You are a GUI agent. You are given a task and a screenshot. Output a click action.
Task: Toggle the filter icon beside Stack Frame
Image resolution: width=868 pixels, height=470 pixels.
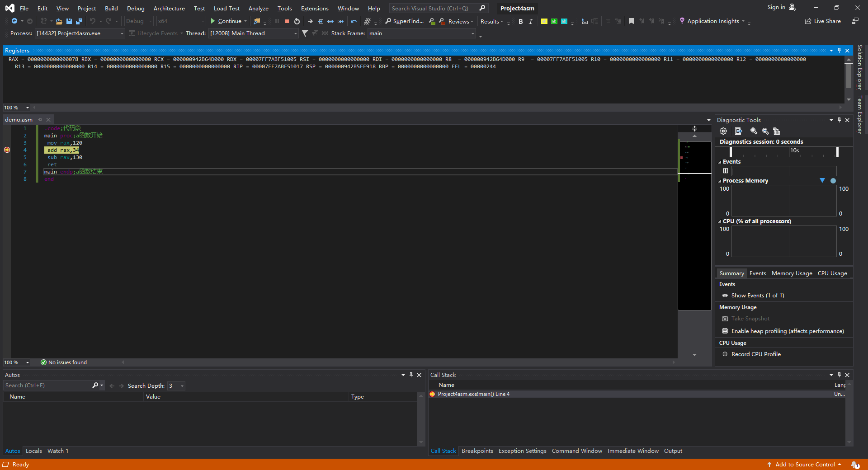coord(305,33)
